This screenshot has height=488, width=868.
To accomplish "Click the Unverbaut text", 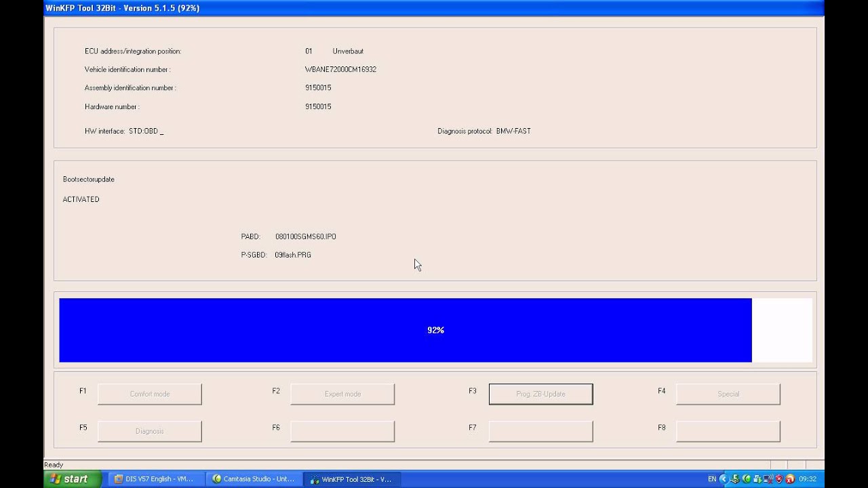I will pos(348,51).
